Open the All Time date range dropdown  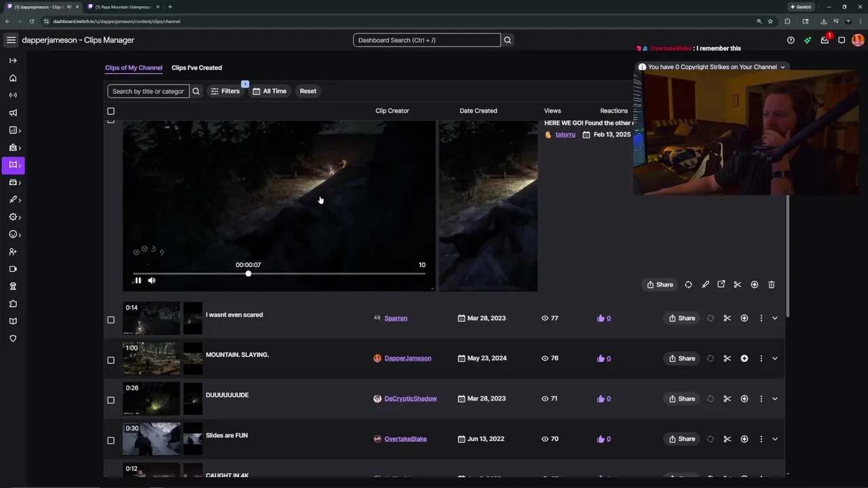[x=269, y=91]
